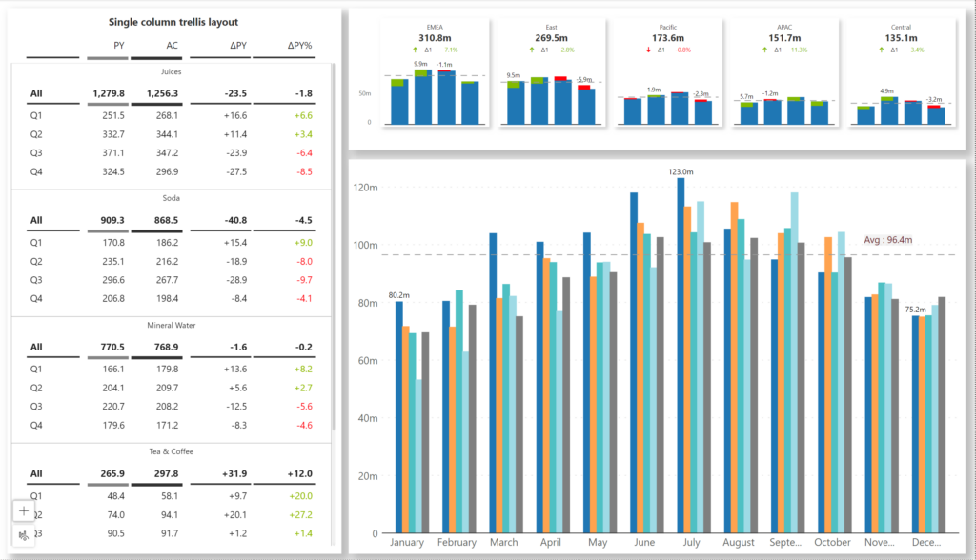Click the up arrow indicator on the APAC card
976x560 pixels.
(x=767, y=50)
